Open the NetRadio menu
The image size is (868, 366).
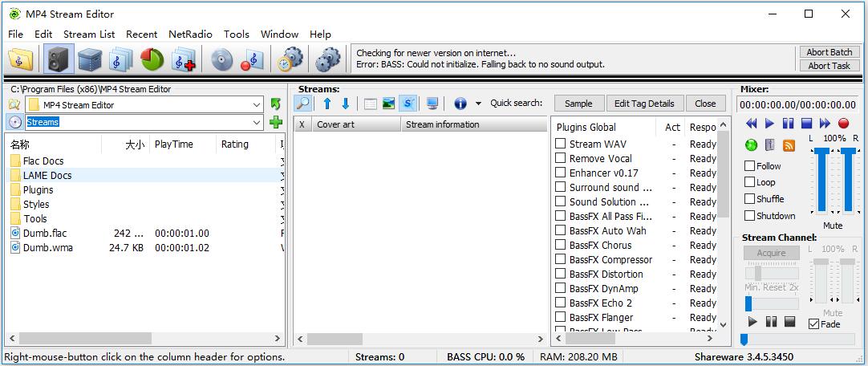pyautogui.click(x=190, y=34)
